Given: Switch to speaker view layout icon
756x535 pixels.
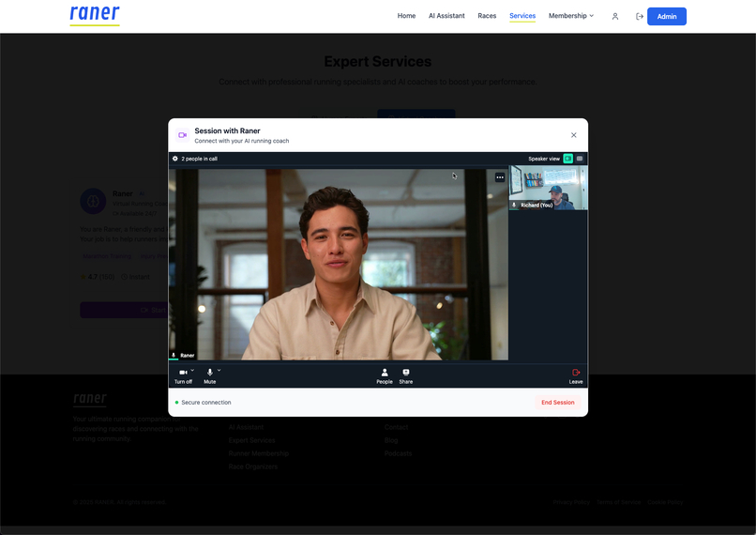Looking at the screenshot, I should pos(568,159).
